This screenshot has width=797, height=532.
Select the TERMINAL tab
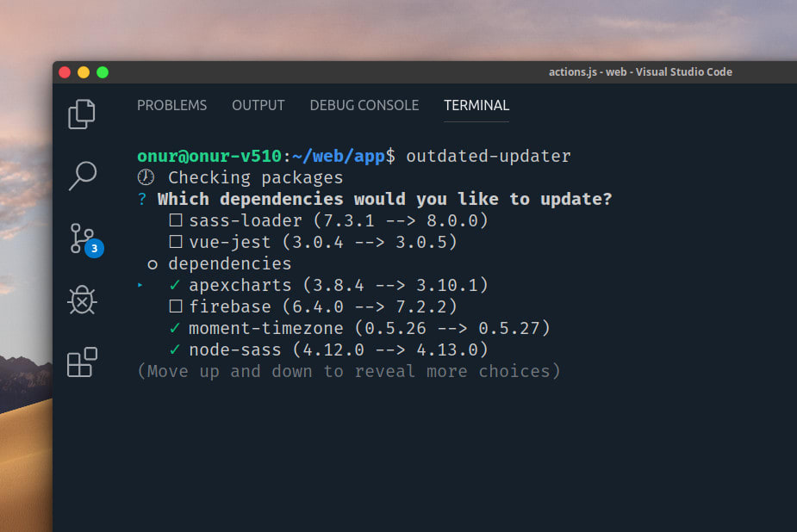tap(476, 105)
